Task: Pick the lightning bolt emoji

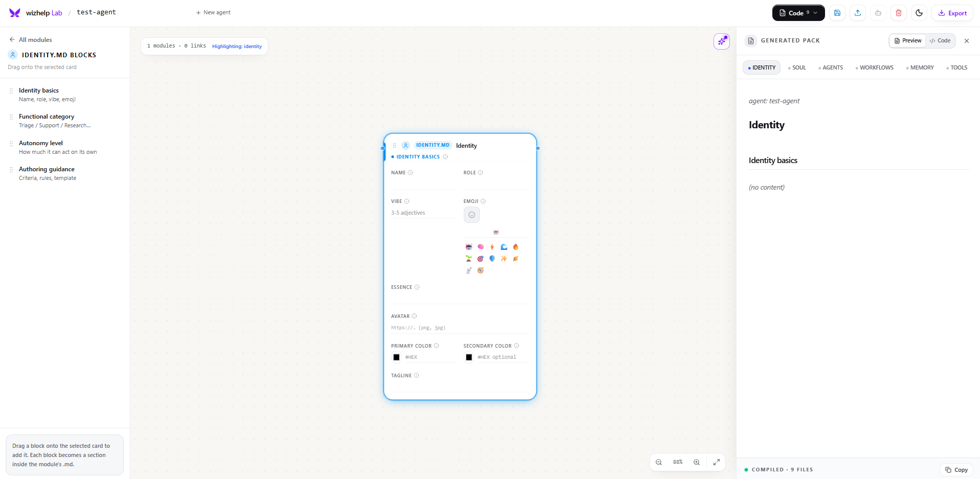Action: (x=492, y=247)
